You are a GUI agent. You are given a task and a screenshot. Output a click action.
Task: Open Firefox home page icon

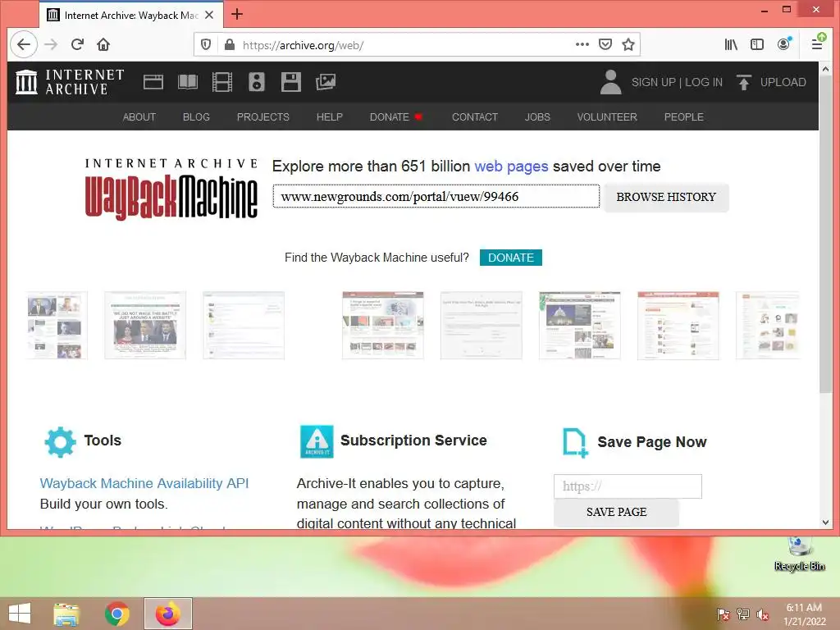tap(103, 44)
